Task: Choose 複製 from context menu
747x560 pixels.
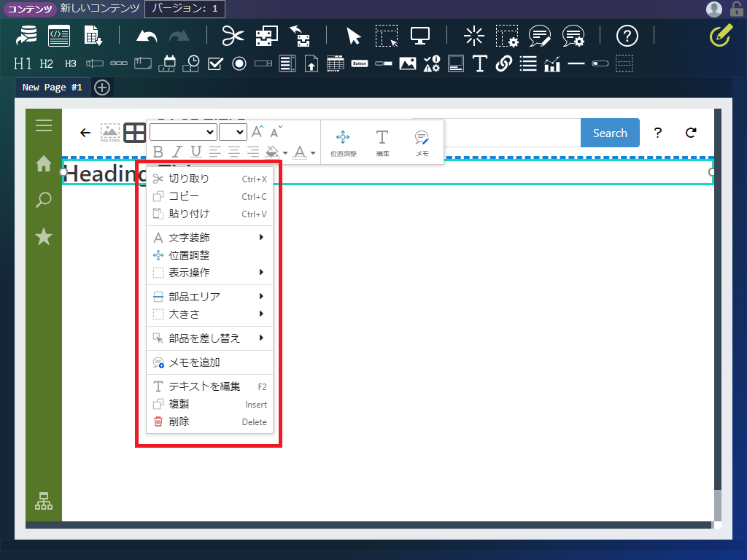Action: tap(209, 404)
